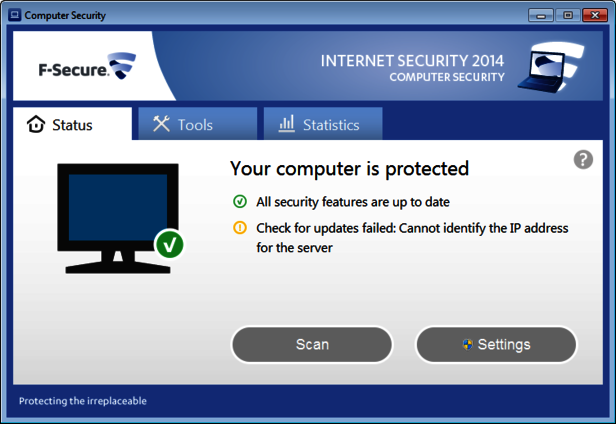
Task: Click the house icon on Status tab
Action: pyautogui.click(x=36, y=125)
